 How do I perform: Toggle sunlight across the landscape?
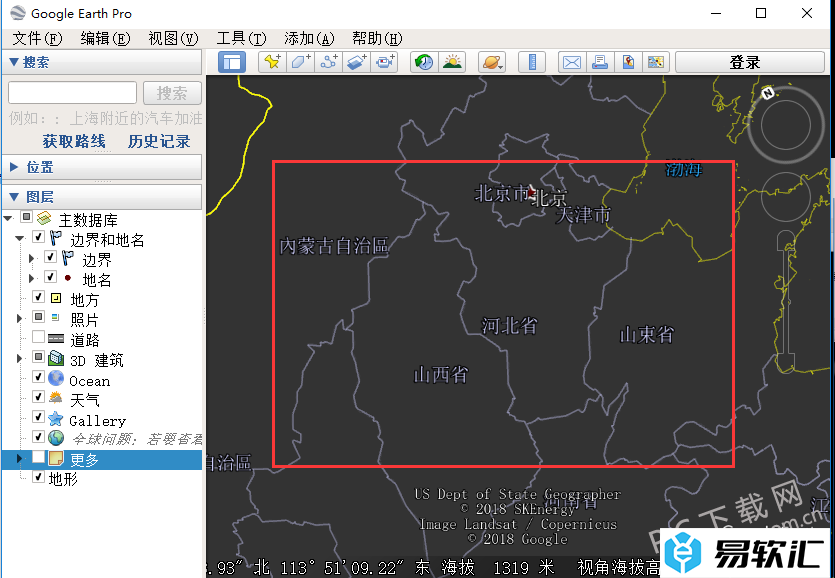[452, 62]
